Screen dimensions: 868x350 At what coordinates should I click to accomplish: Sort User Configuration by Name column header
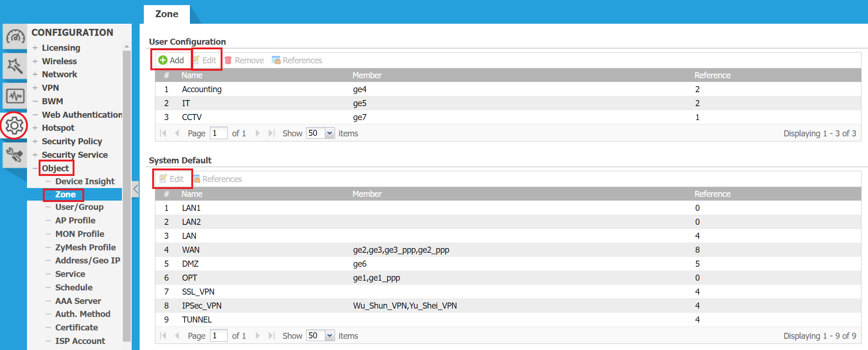[192, 75]
